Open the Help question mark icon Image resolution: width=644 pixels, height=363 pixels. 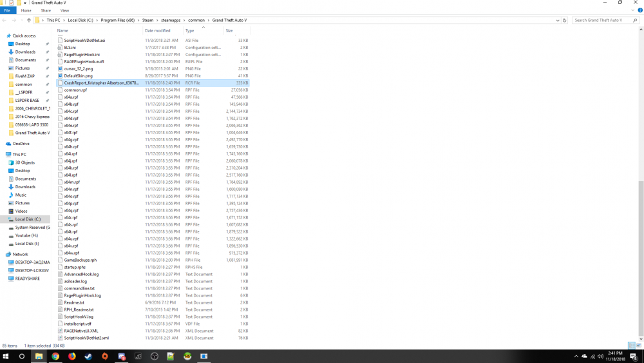[640, 10]
